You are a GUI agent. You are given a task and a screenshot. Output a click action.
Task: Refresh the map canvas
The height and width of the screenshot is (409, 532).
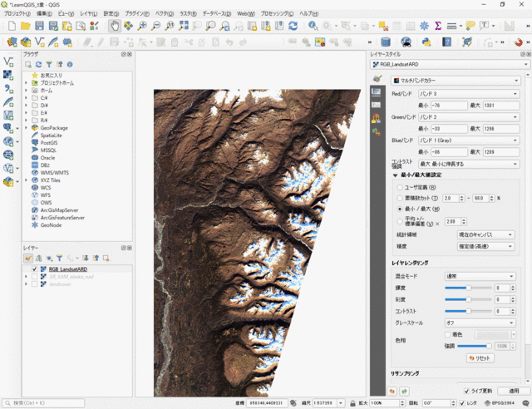293,26
